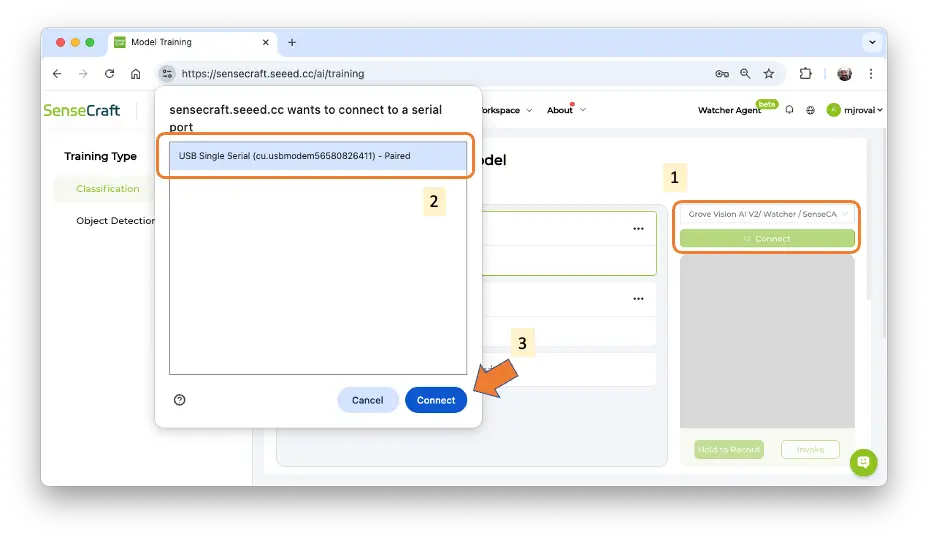Viewport: 928px width, 540px height.
Task: Select the Classification training type
Action: coord(108,189)
